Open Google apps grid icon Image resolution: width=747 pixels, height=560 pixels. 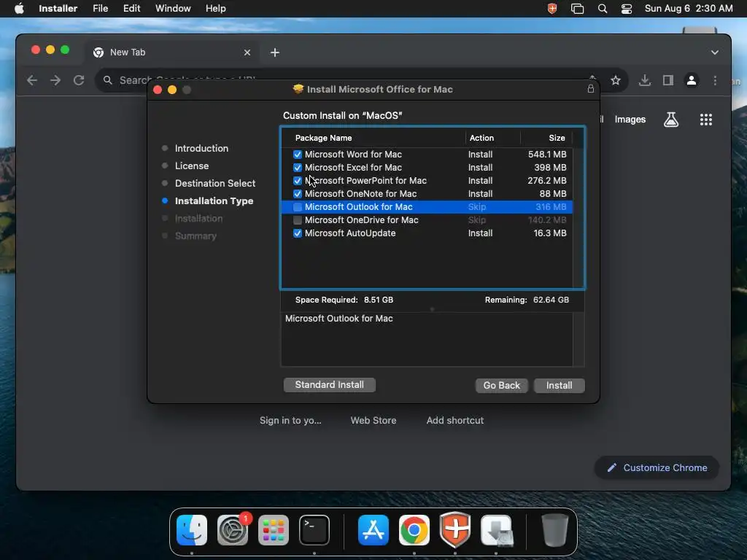[x=706, y=119]
